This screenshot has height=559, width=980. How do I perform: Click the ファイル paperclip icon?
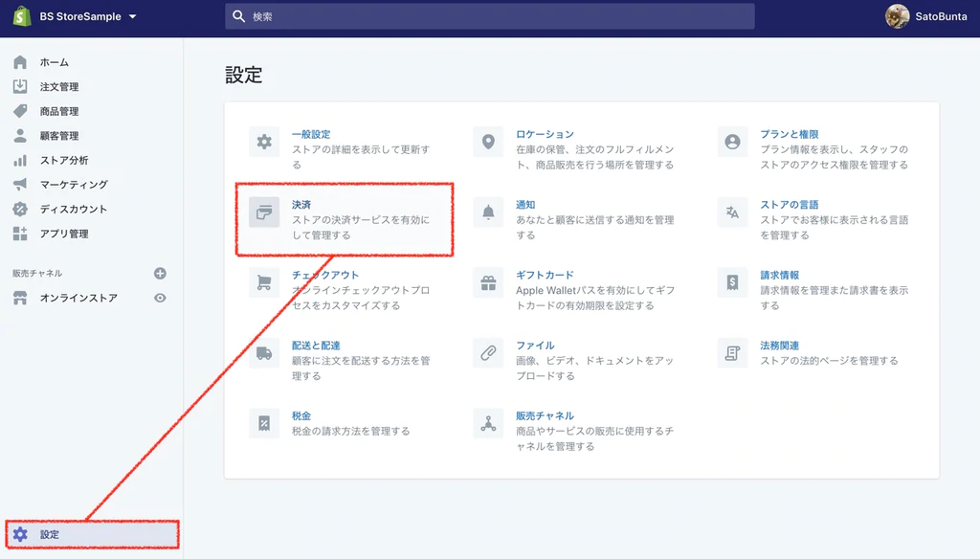[x=488, y=352]
